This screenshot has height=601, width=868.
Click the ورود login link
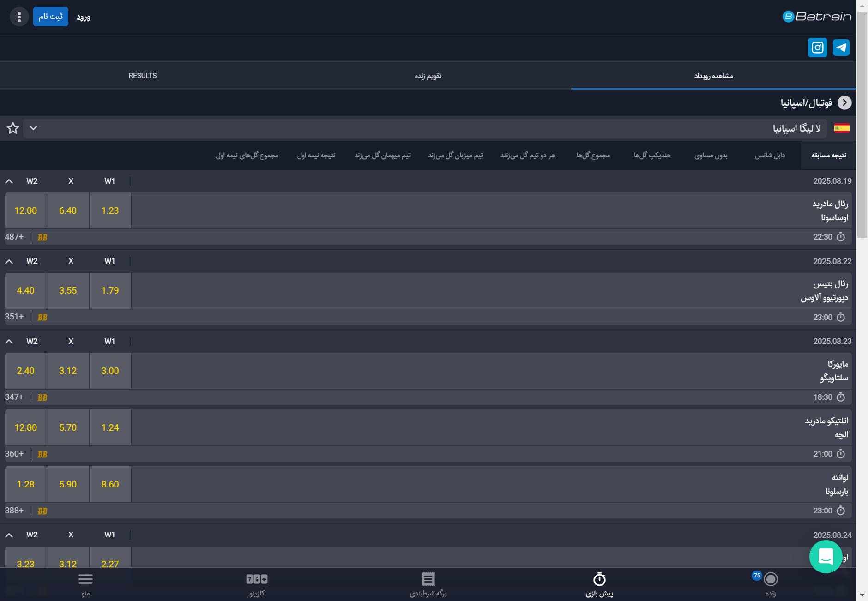[x=83, y=17]
